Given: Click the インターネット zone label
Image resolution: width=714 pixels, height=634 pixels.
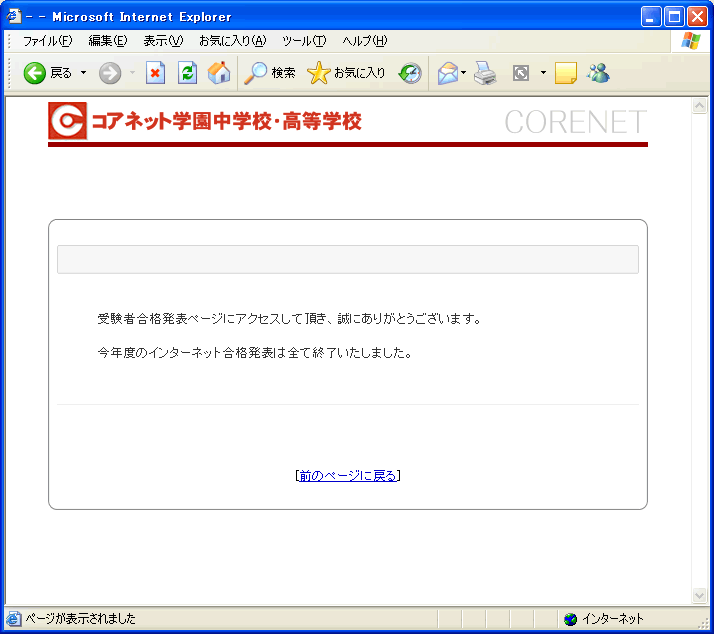Looking at the screenshot, I should (612, 619).
